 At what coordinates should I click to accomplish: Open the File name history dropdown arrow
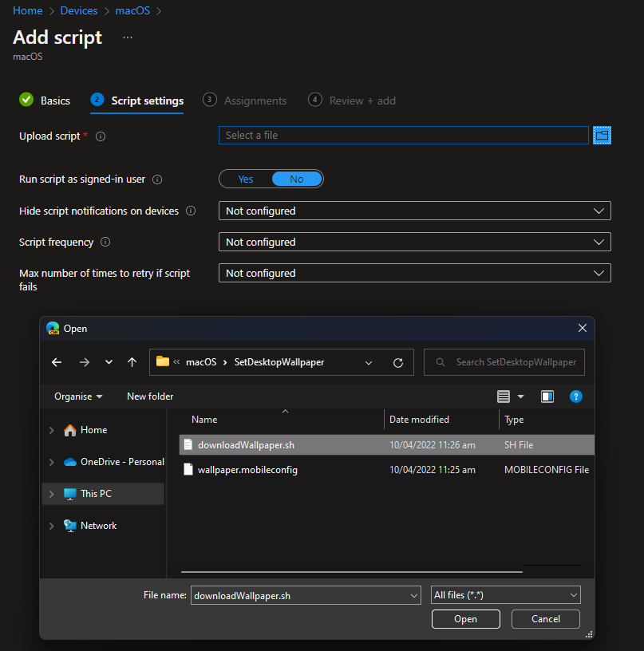(x=414, y=595)
